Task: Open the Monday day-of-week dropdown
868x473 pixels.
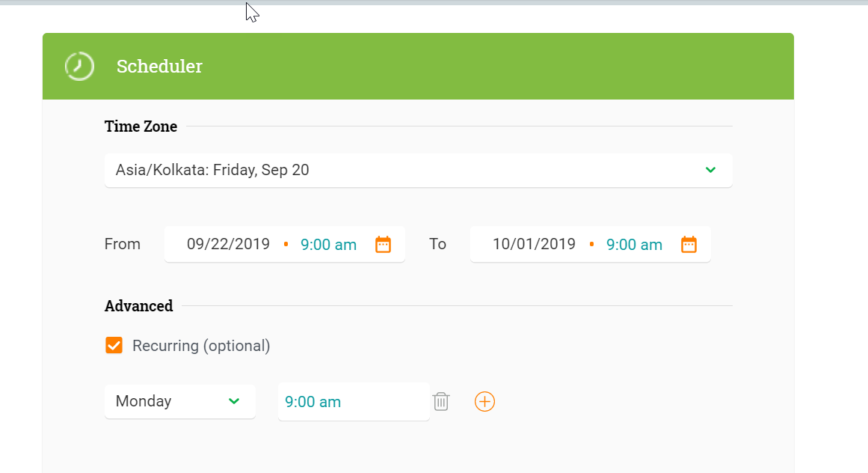Action: 180,401
